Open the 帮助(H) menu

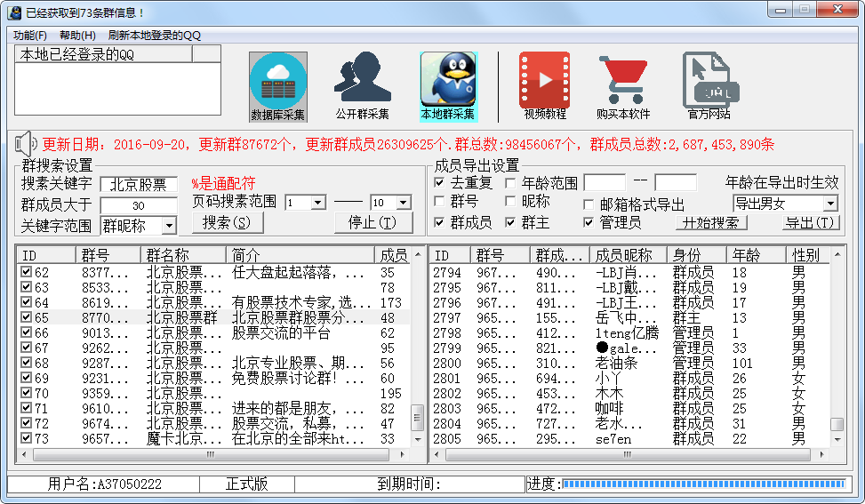click(x=77, y=36)
